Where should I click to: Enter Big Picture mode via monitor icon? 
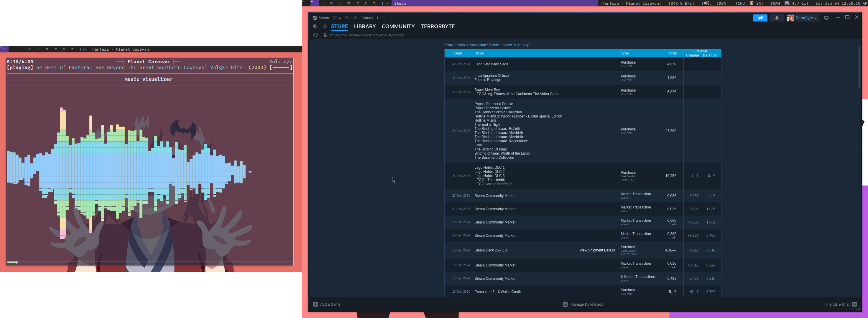(x=826, y=18)
